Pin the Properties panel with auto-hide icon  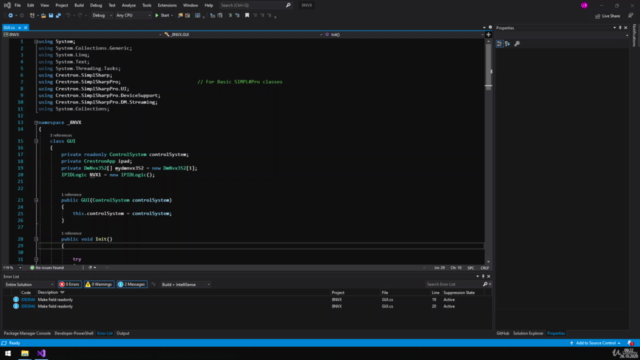click(x=620, y=28)
